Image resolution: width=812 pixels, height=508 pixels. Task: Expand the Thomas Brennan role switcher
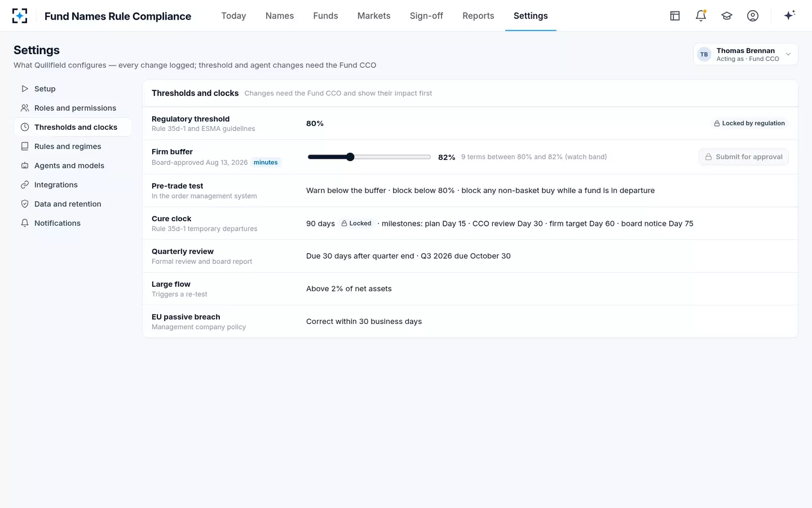(745, 54)
